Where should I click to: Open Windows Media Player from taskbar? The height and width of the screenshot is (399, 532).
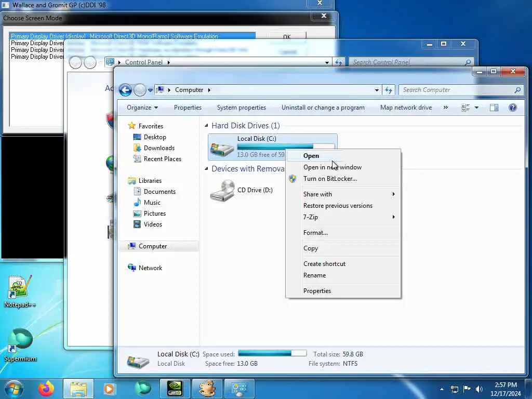109,389
